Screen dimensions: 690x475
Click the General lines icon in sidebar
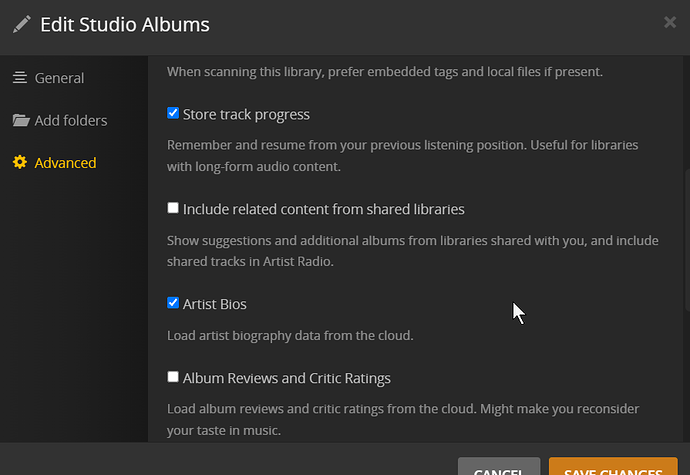tap(20, 78)
